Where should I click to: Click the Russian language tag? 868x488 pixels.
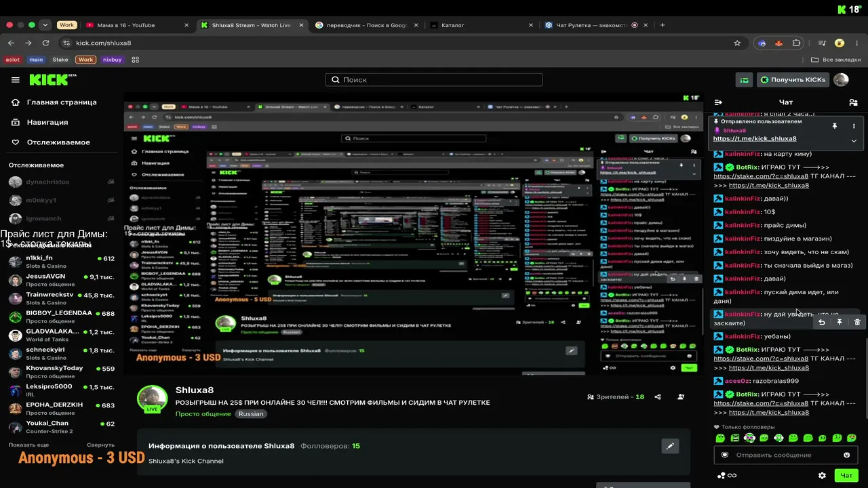point(251,414)
